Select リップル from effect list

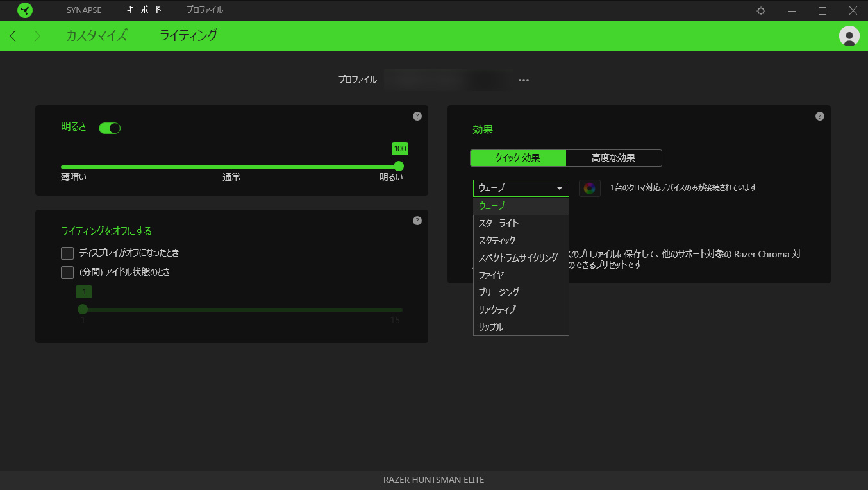pos(521,327)
